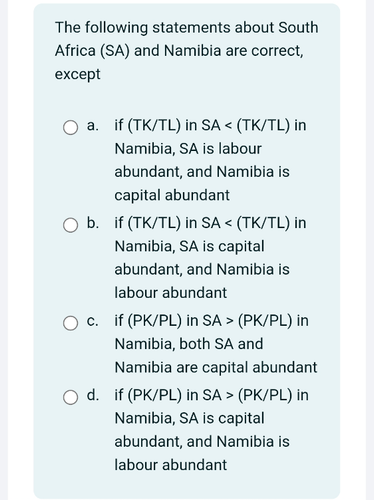Click option b's first line with (TK/TL)
The width and height of the screenshot is (374, 500).
coord(210,223)
